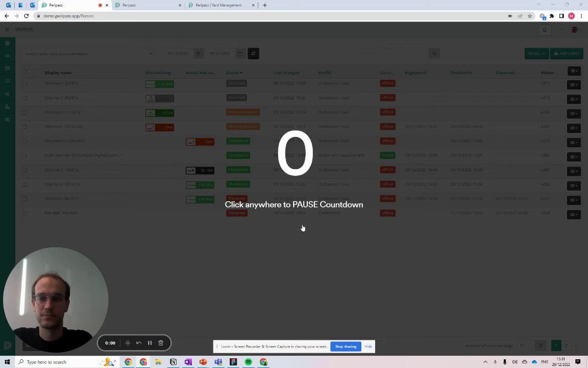Open Notion from the taskbar
The width and height of the screenshot is (588, 368).
pos(173,362)
